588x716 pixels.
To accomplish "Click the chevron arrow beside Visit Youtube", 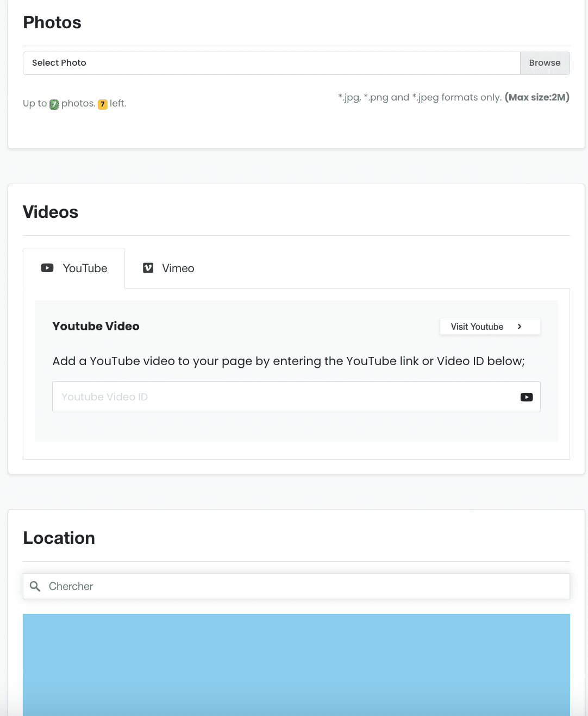I will point(520,326).
